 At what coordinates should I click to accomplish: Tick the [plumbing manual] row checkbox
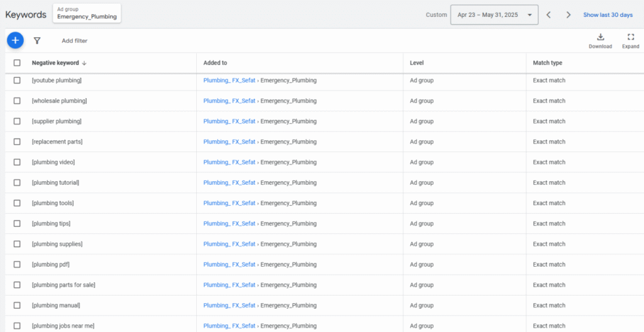pos(17,306)
